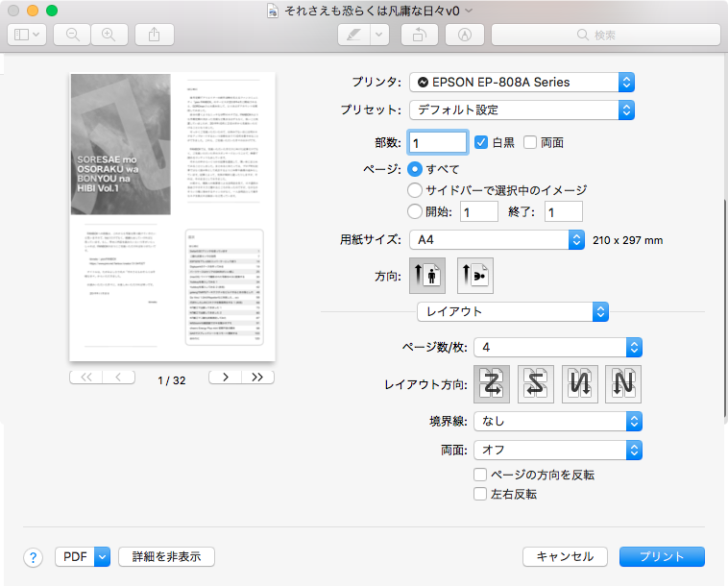Click the markup toolbar icon
The width and height of the screenshot is (728, 586).
(465, 35)
